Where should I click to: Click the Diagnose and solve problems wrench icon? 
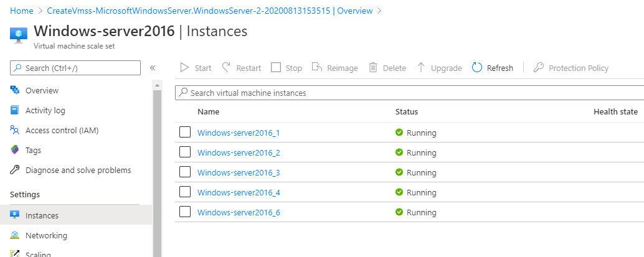(15, 170)
